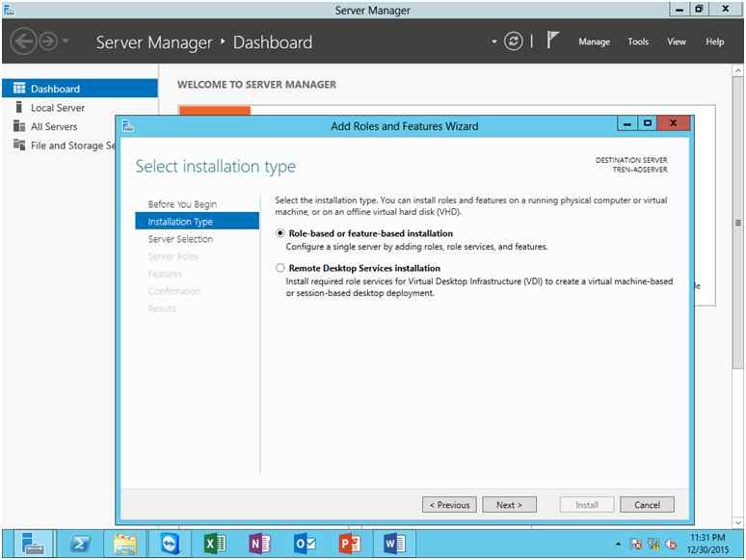Launch Excel from the taskbar
The image size is (746, 560).
214,544
